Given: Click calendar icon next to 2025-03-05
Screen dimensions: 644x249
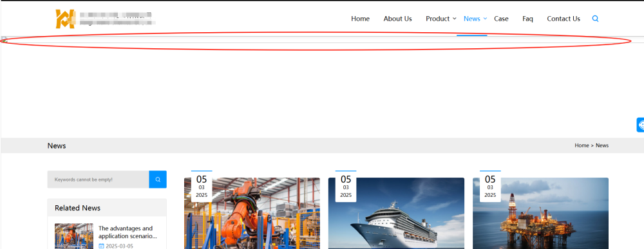Looking at the screenshot, I should [102, 246].
